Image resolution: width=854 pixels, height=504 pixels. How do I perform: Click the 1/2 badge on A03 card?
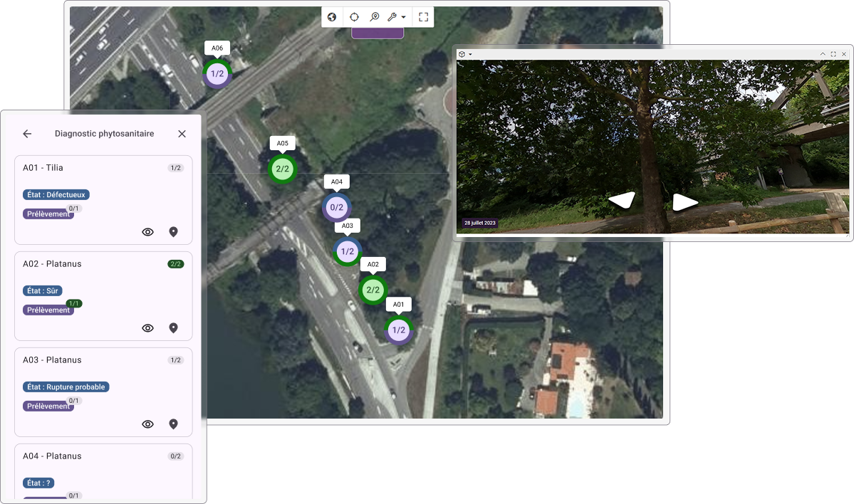coord(175,359)
